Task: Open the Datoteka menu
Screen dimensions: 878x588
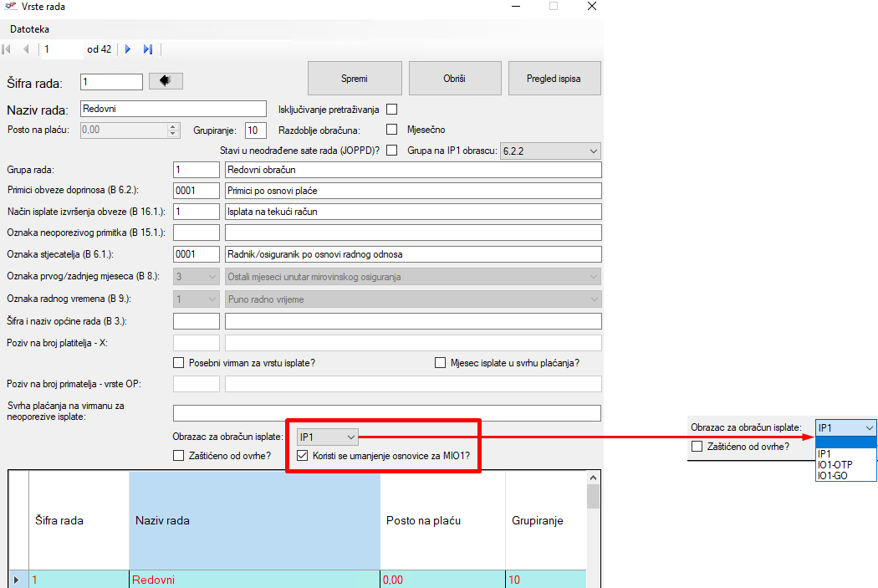Action: (x=30, y=28)
